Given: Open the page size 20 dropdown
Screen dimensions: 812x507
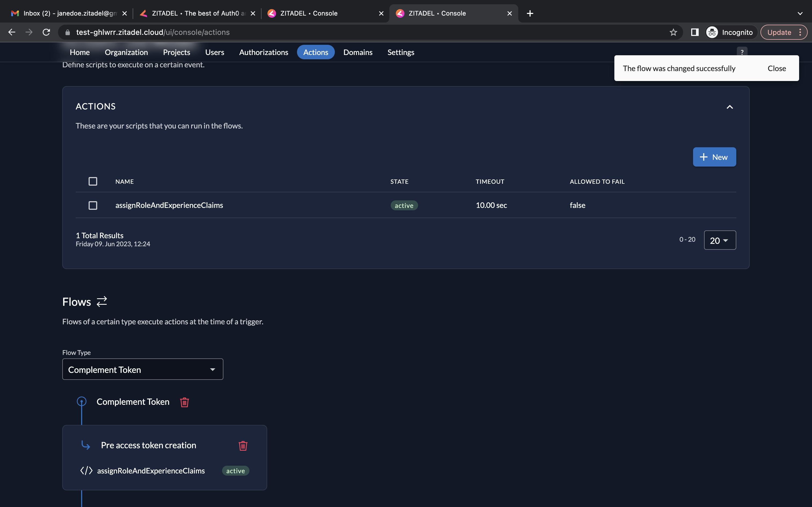Looking at the screenshot, I should 719,240.
